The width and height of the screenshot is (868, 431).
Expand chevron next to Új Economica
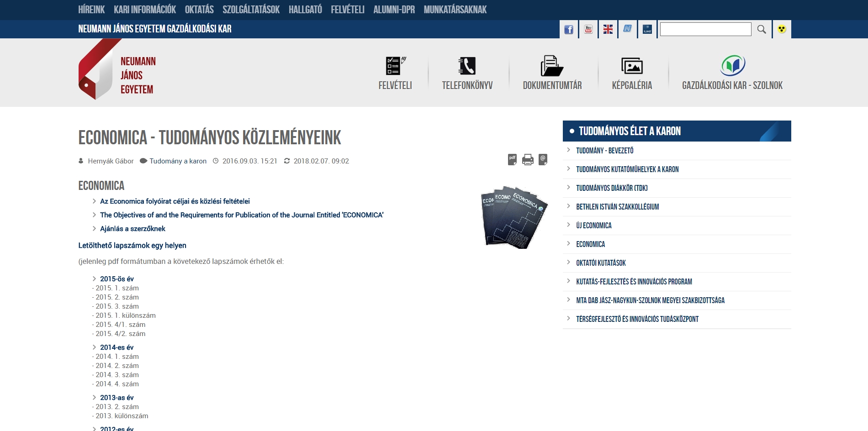(568, 225)
